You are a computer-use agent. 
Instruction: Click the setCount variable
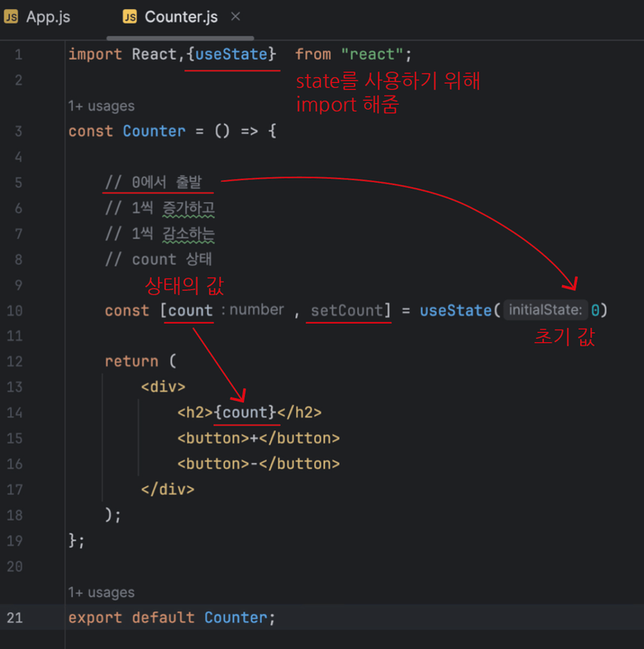click(x=347, y=310)
